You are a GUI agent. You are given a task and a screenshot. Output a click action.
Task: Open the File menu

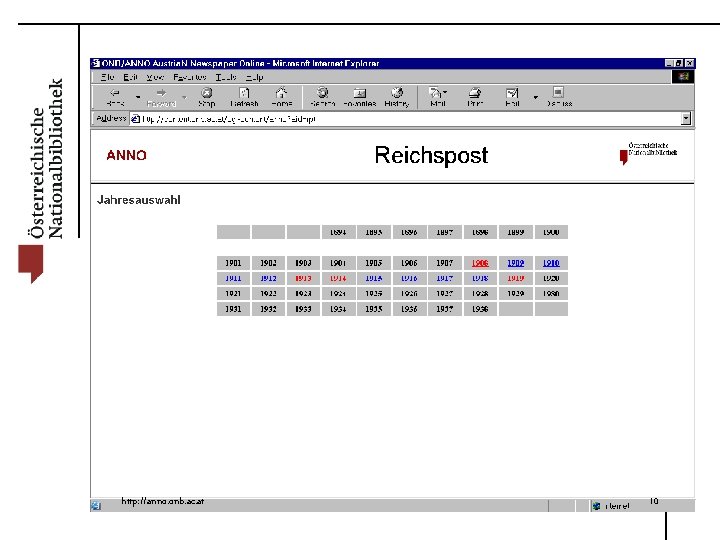point(107,77)
